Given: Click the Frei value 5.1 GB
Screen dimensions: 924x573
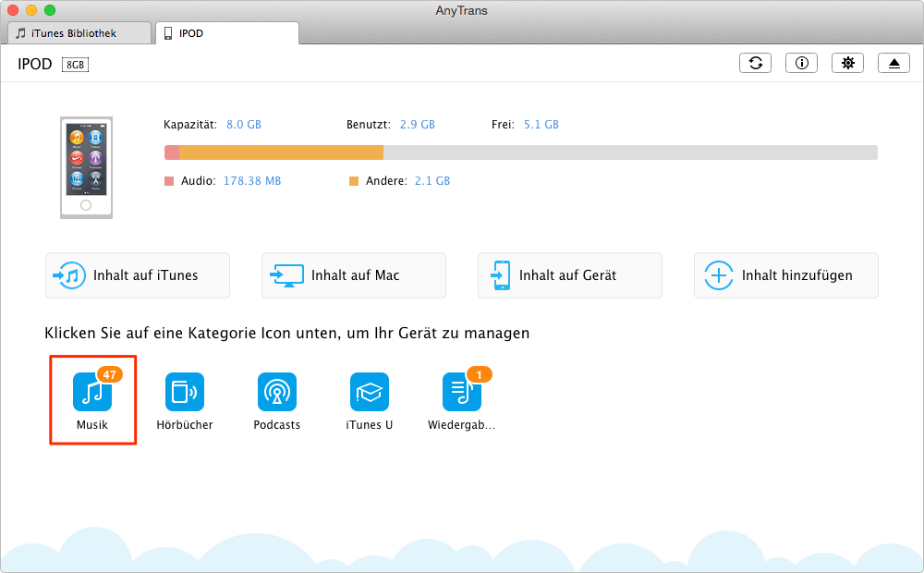Looking at the screenshot, I should [x=541, y=125].
